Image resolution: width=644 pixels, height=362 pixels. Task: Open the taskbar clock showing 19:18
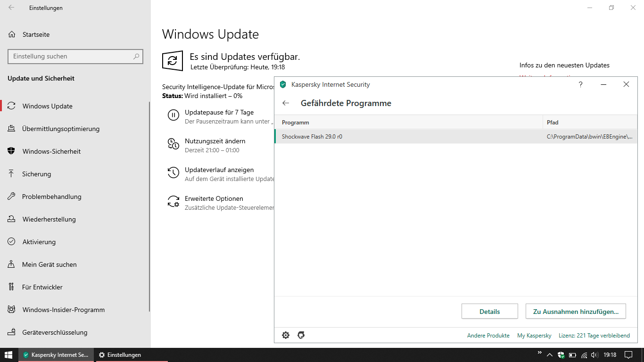click(610, 355)
